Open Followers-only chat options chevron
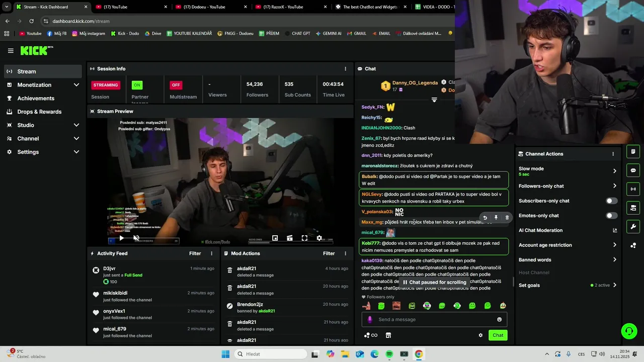Image resolution: width=644 pixels, height=362 pixels. pyautogui.click(x=615, y=186)
